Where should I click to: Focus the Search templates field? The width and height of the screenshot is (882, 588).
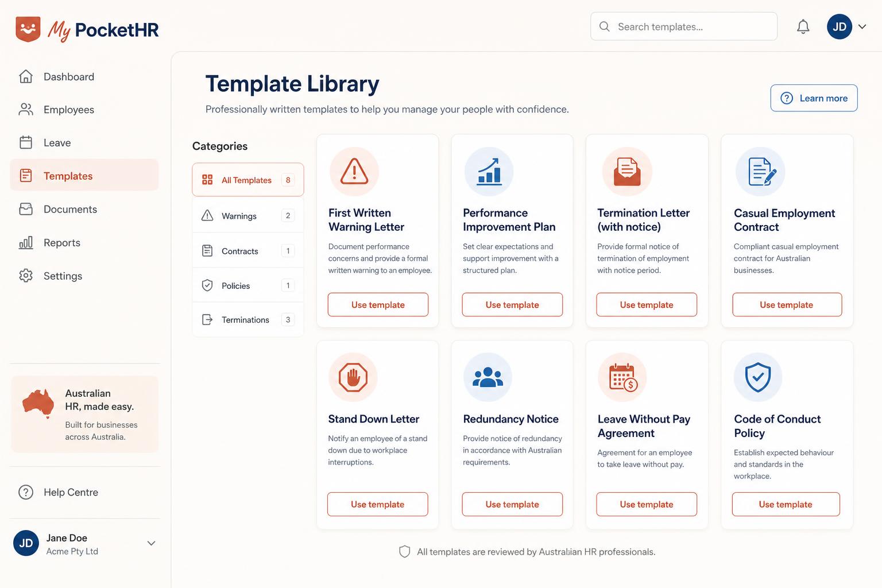click(x=684, y=26)
